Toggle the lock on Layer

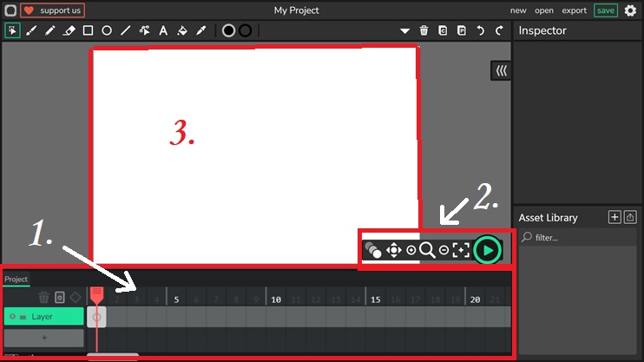pos(22,317)
